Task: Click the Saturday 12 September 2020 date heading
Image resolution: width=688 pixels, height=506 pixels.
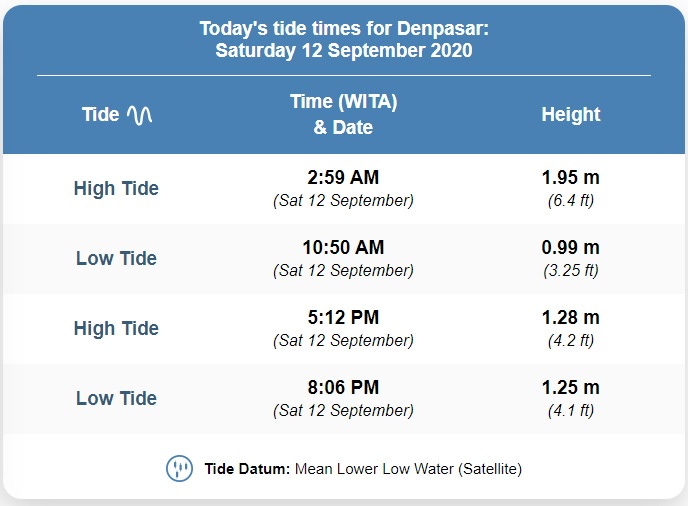Action: [x=344, y=50]
